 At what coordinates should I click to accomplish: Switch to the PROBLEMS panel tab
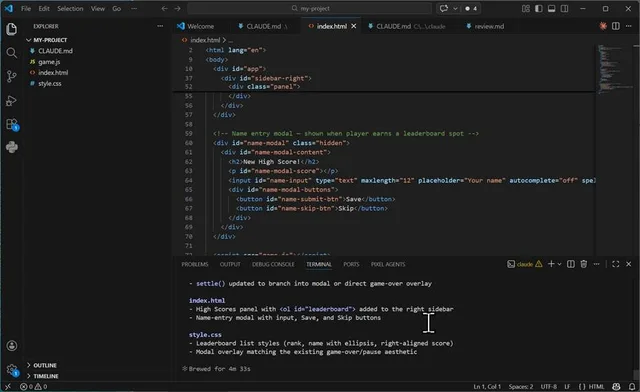click(x=195, y=264)
